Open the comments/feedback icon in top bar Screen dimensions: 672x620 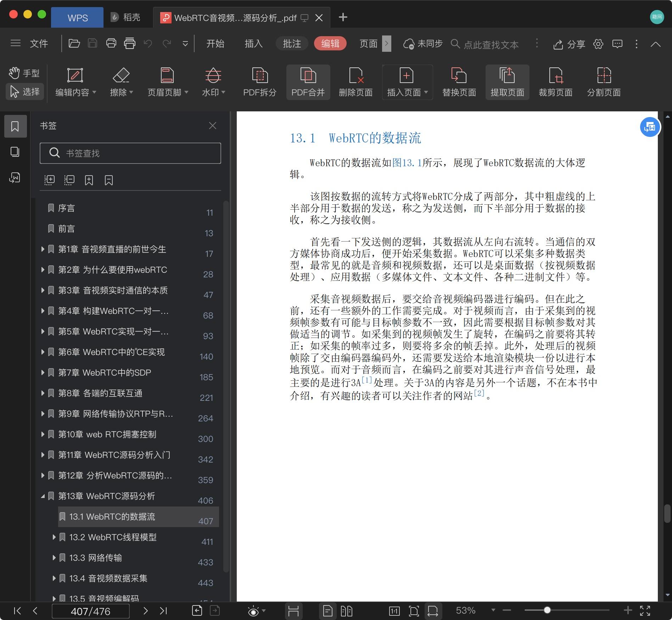[617, 44]
